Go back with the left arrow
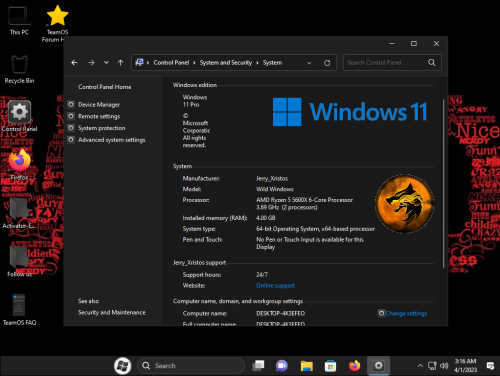 [74, 63]
